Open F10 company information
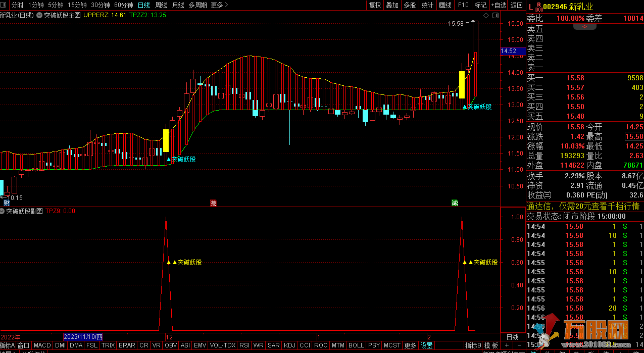The height and width of the screenshot is (353, 644). (463, 5)
